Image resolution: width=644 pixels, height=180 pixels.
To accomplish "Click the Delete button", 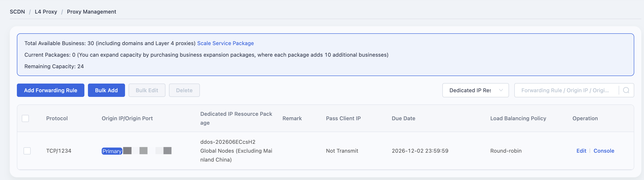I will click(184, 90).
